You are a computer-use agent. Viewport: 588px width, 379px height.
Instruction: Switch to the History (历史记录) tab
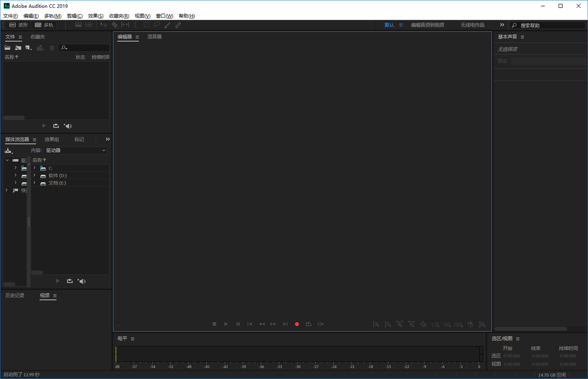(x=15, y=295)
